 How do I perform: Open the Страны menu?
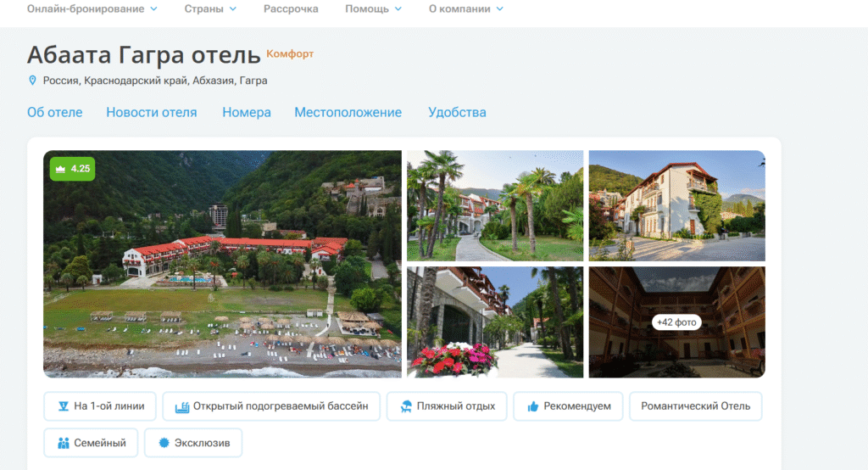pyautogui.click(x=203, y=8)
